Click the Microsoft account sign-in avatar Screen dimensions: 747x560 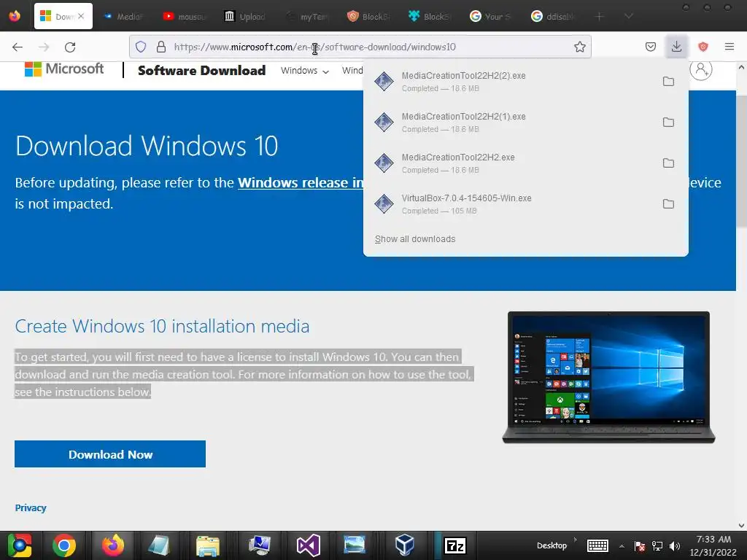click(701, 70)
